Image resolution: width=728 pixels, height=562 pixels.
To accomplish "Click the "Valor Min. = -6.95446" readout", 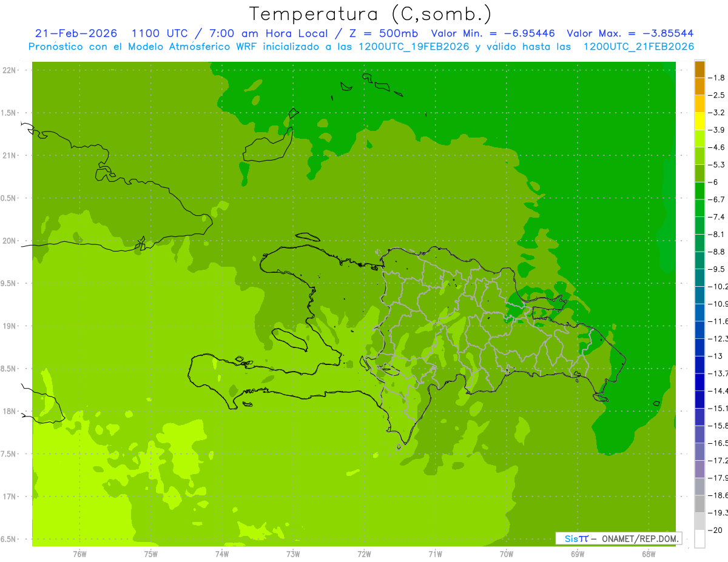I will tap(493, 33).
